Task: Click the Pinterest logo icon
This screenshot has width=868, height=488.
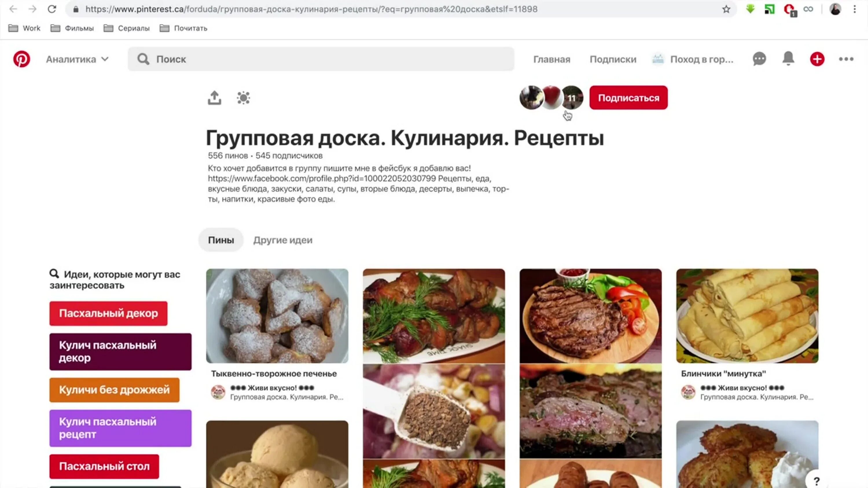Action: click(x=22, y=59)
